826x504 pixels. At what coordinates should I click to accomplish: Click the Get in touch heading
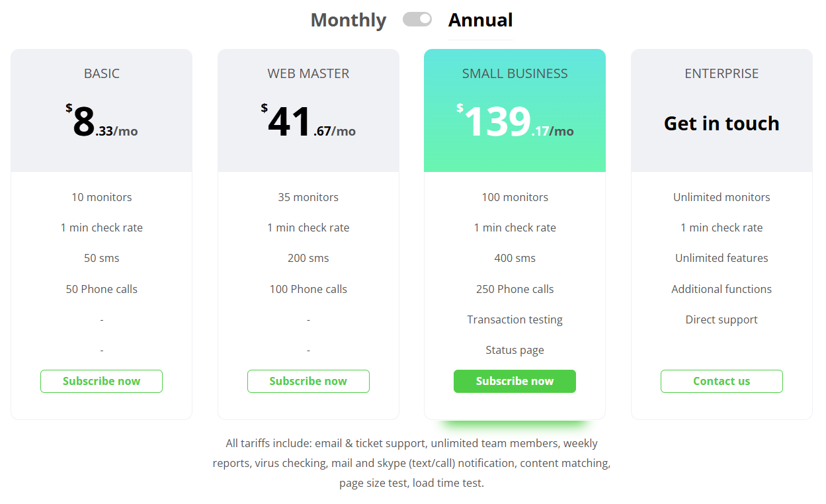722,124
